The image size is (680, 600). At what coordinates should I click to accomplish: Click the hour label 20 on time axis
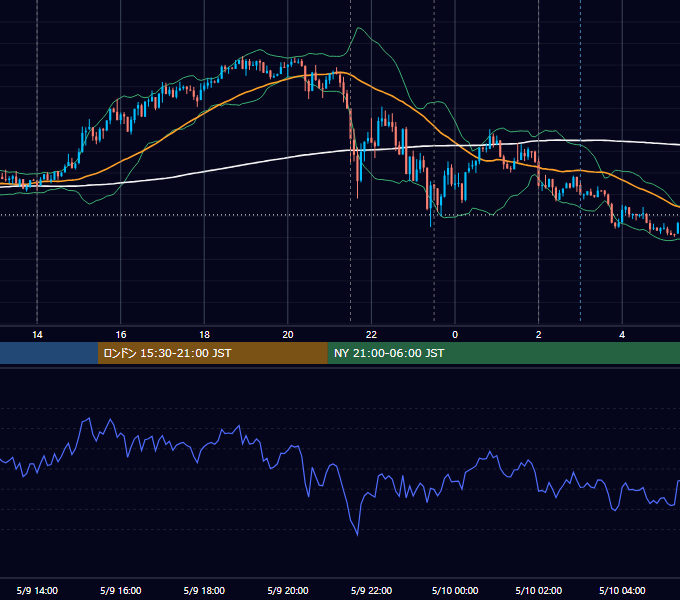(288, 335)
